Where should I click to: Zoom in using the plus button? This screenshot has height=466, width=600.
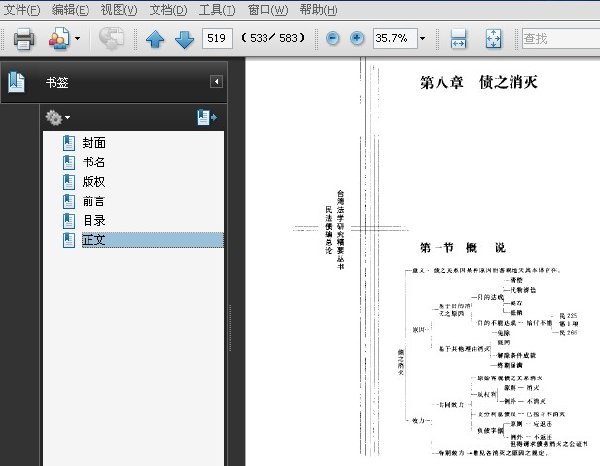[x=357, y=38]
